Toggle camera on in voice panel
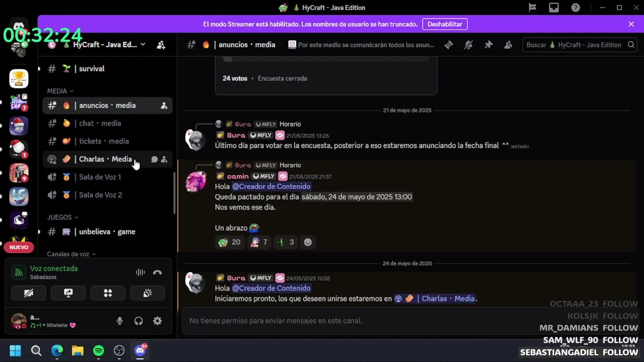This screenshot has height=362, width=644. (x=29, y=293)
